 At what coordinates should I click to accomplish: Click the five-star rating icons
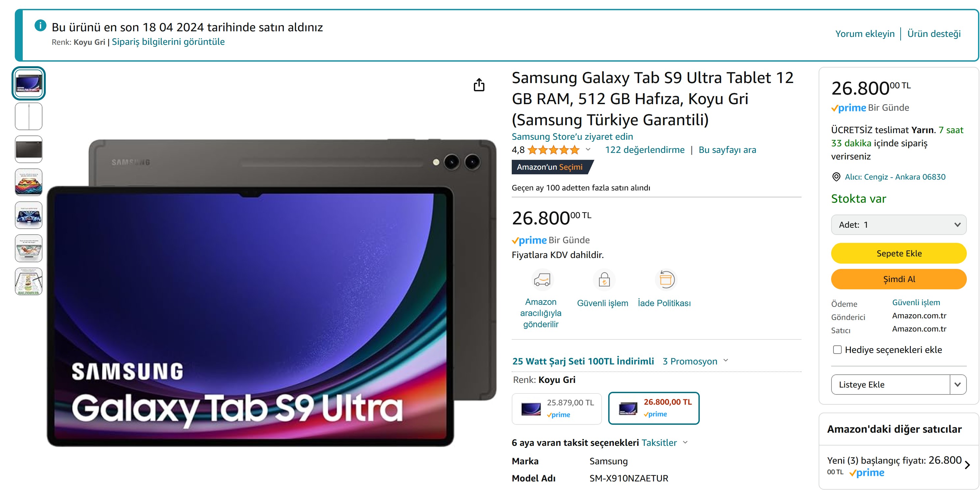pyautogui.click(x=554, y=150)
